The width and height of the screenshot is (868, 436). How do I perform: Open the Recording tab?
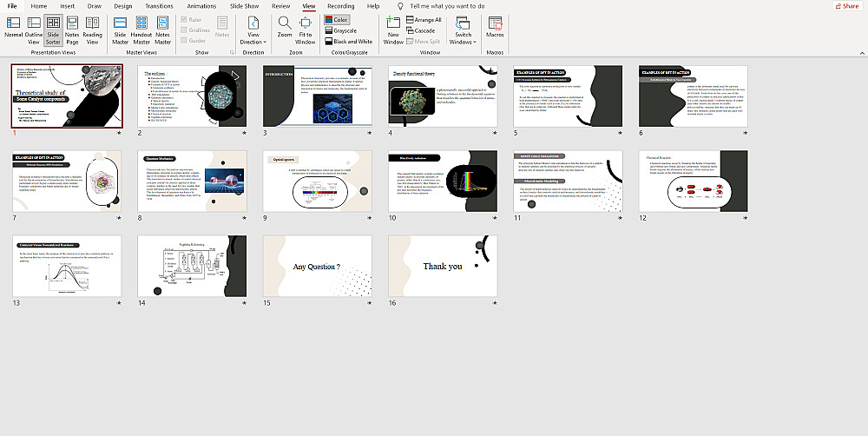(x=340, y=6)
